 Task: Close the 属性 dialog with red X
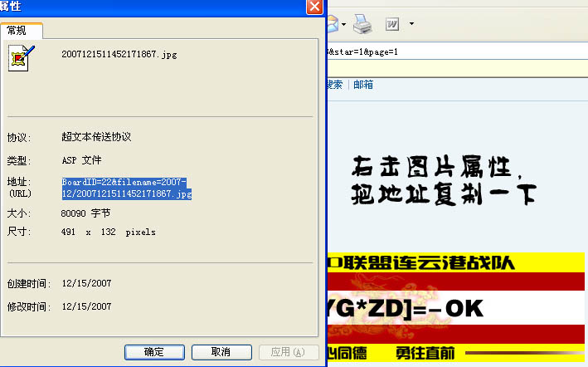[314, 7]
